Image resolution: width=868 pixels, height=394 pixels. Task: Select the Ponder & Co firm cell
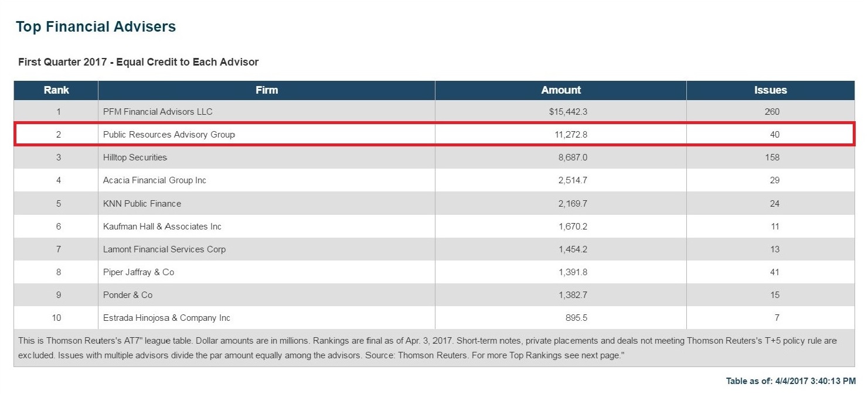[x=128, y=295]
